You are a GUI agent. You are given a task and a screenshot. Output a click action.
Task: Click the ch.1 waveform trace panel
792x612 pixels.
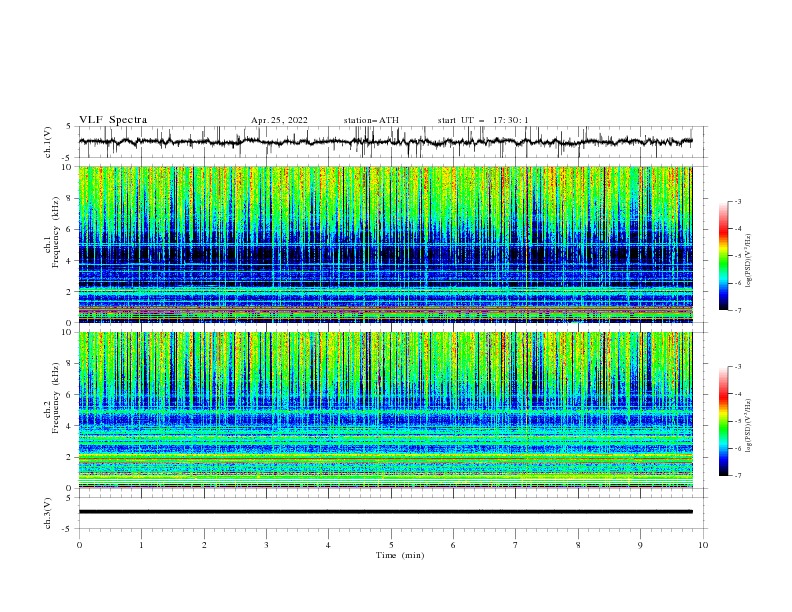tap(392, 142)
